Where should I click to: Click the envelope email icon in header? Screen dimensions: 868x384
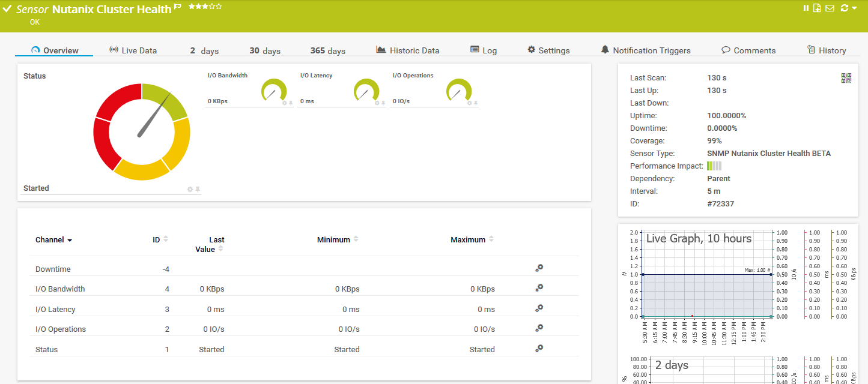[x=830, y=8]
